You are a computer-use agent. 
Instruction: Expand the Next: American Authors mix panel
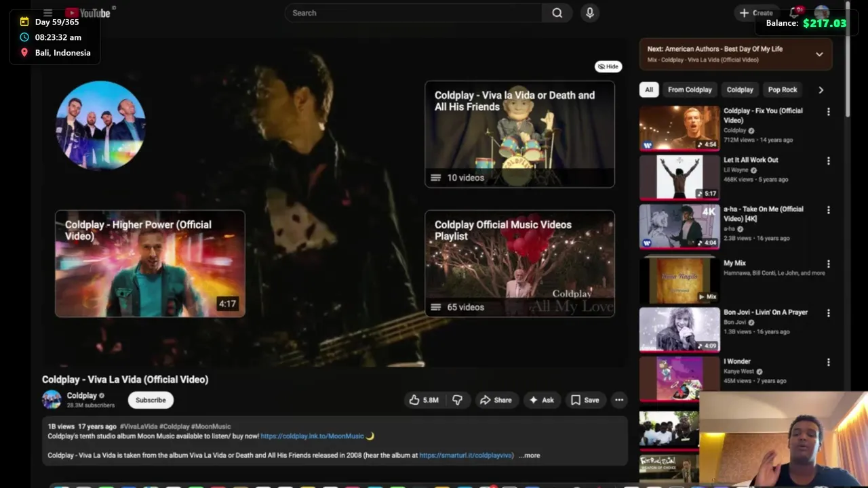click(x=819, y=54)
